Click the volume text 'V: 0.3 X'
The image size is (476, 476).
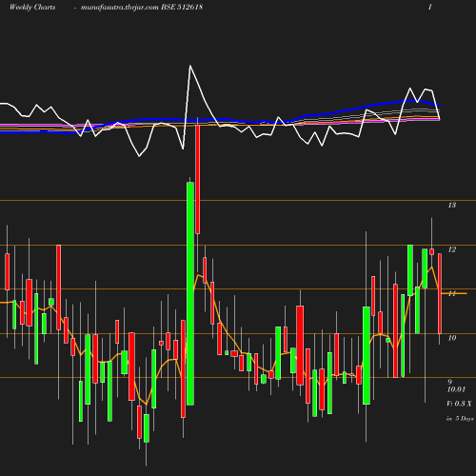point(459,404)
